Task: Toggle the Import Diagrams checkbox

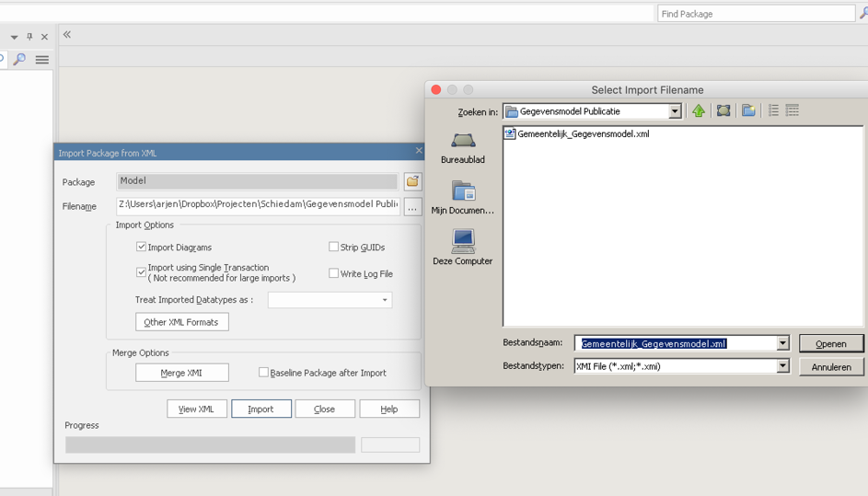Action: (x=142, y=247)
